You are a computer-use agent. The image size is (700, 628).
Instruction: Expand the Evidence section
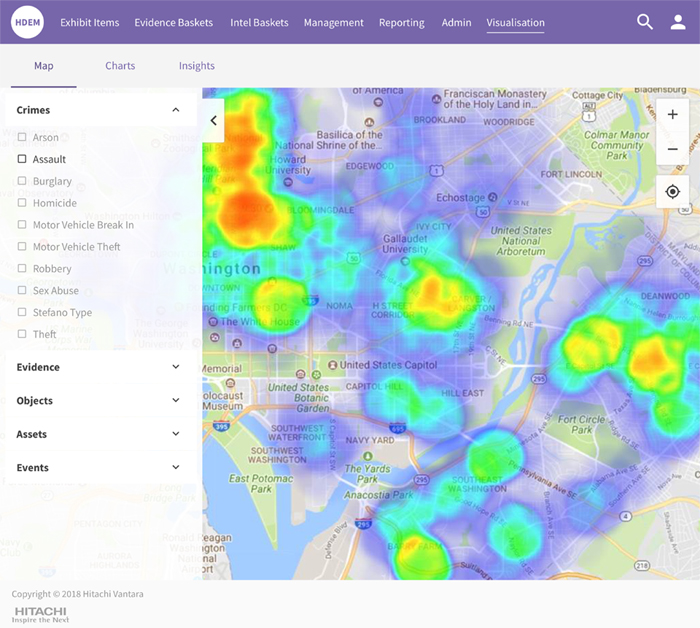(176, 367)
